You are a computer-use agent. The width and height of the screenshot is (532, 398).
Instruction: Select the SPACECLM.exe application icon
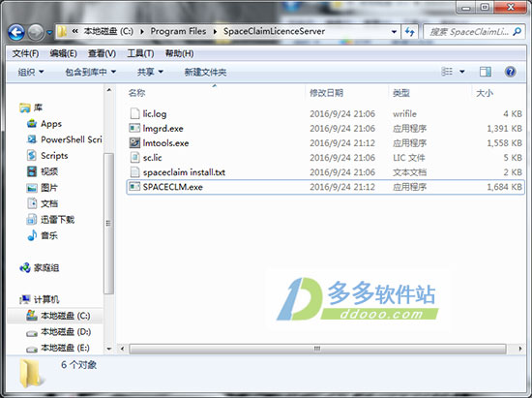(x=134, y=187)
